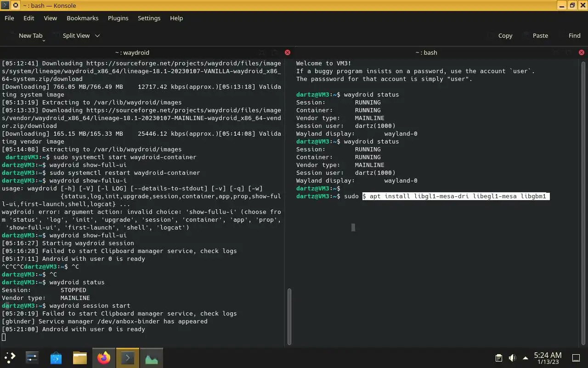Click 'If a buggy program insists' line

415,71
